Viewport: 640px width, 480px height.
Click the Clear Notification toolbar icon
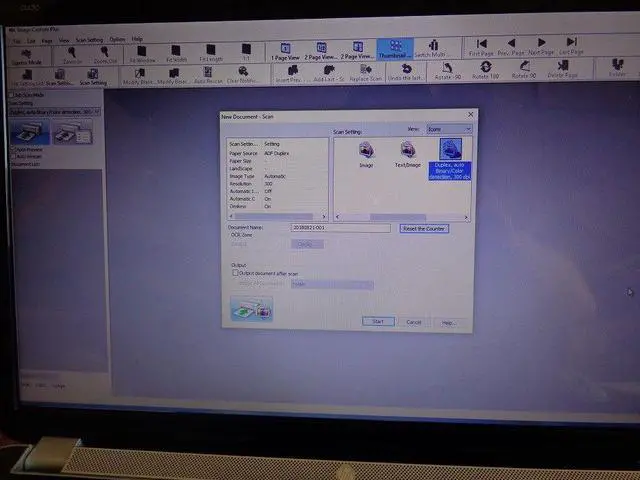pyautogui.click(x=242, y=75)
